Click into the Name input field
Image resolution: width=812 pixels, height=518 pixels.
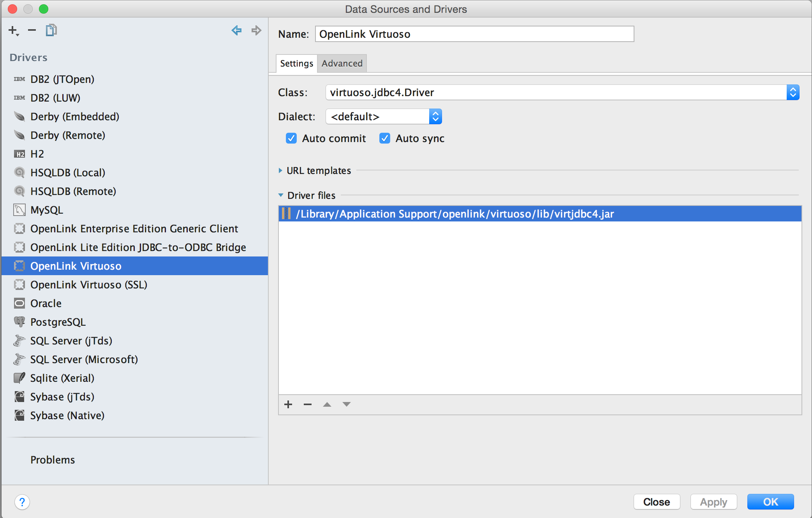tap(474, 34)
